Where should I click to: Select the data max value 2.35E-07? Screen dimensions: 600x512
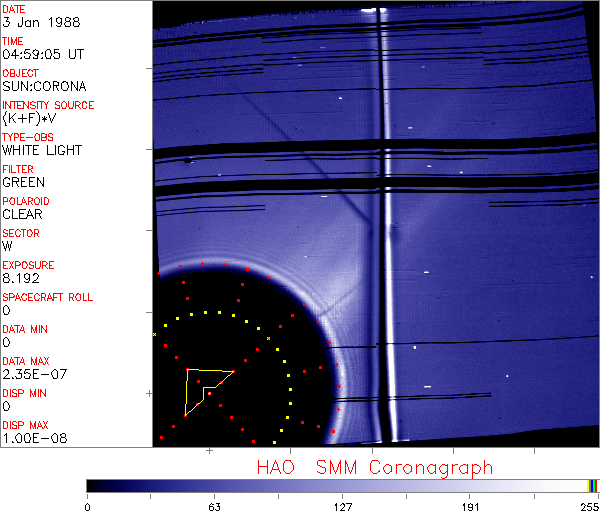(31, 374)
